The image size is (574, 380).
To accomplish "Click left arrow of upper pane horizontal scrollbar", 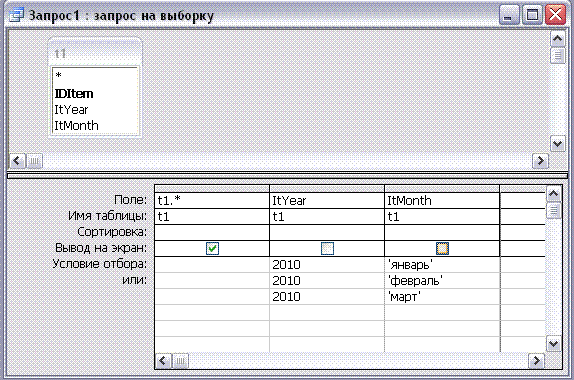I will 17,160.
